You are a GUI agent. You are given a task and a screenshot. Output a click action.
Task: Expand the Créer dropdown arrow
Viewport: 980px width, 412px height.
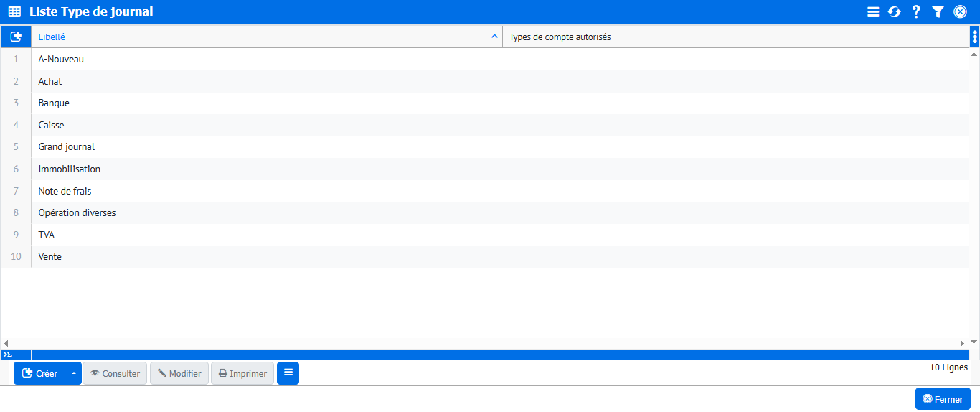tap(73, 373)
